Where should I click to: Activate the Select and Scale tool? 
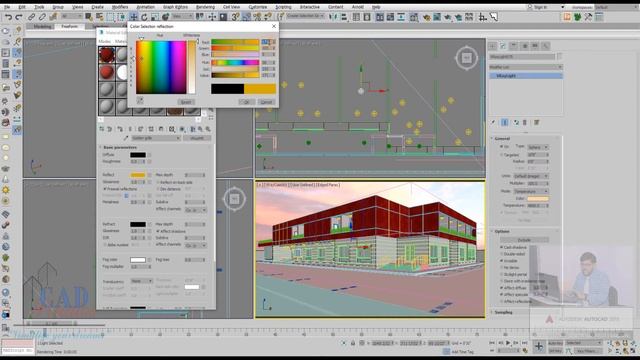pos(155,17)
